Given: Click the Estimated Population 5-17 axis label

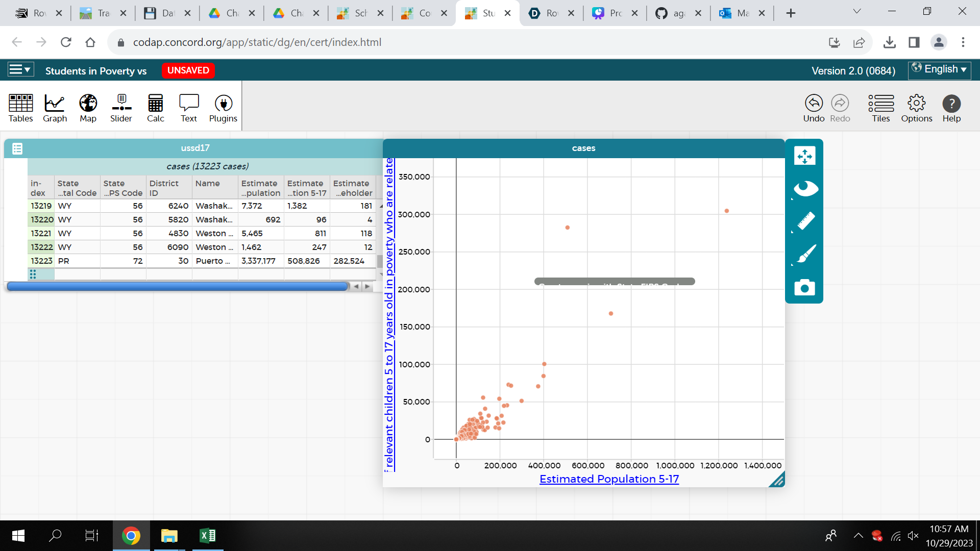Looking at the screenshot, I should click(x=609, y=479).
